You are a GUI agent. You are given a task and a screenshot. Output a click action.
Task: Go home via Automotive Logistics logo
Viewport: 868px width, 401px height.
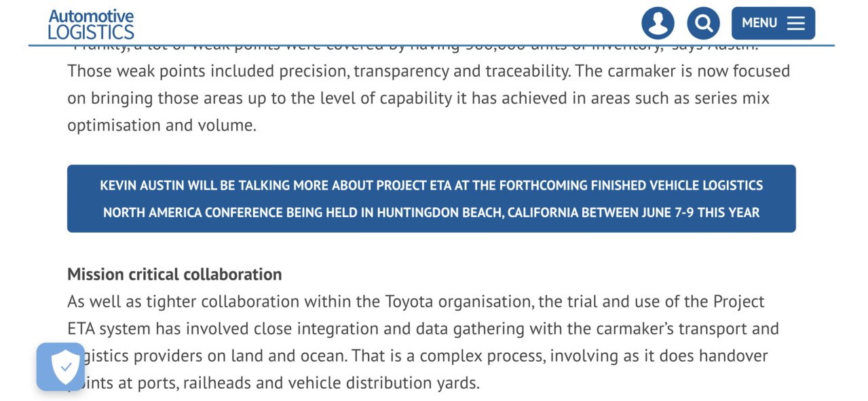[x=91, y=24]
